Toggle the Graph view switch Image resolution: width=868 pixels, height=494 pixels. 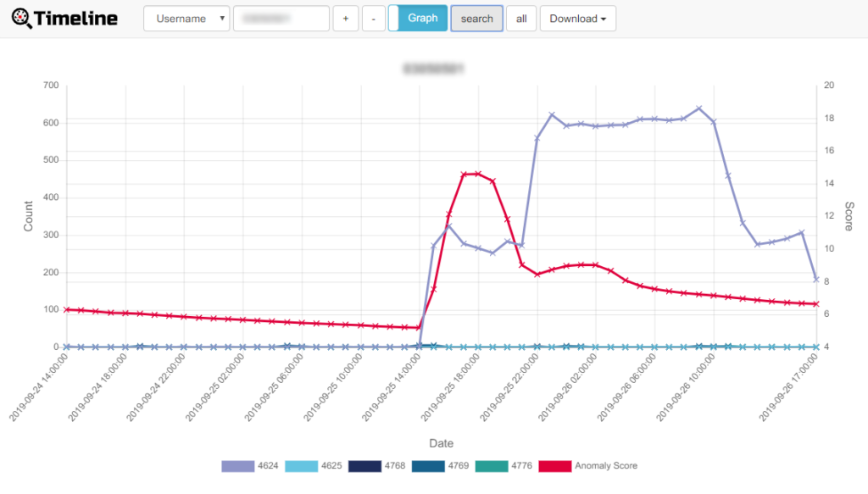[418, 19]
